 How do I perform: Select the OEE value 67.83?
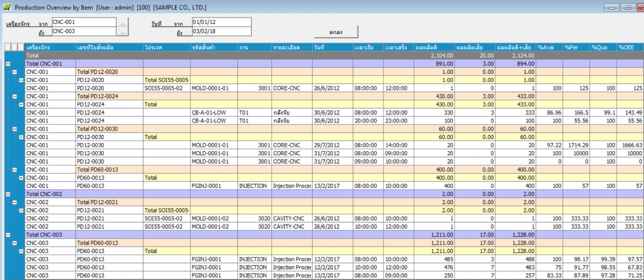630,268
